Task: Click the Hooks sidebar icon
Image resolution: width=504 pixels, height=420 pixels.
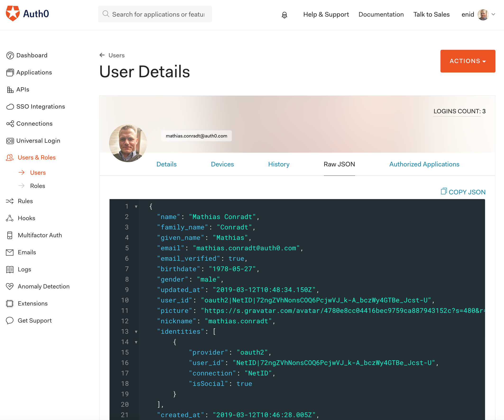Action: click(x=9, y=218)
